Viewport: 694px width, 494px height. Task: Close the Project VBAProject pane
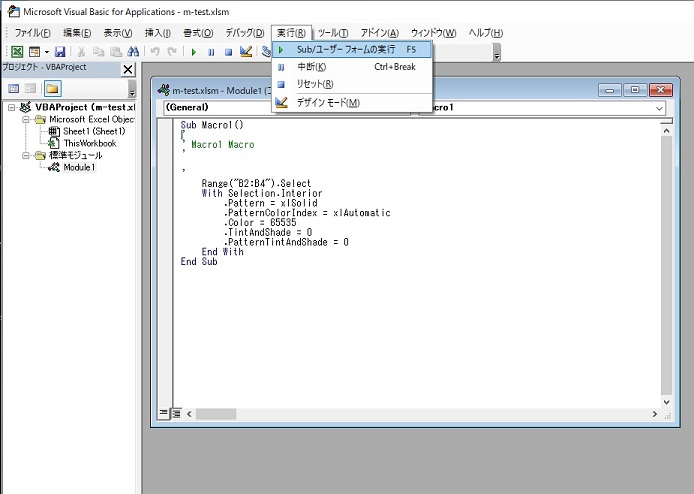tap(127, 69)
